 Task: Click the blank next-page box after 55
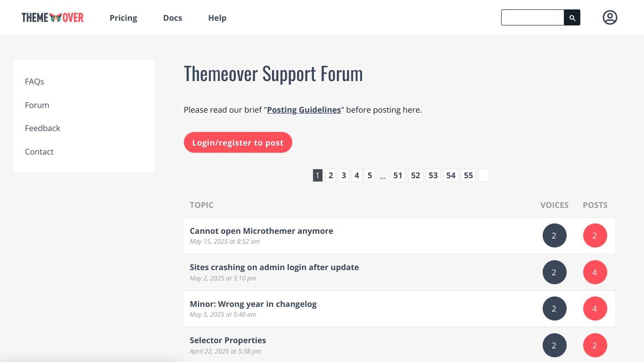coord(484,175)
